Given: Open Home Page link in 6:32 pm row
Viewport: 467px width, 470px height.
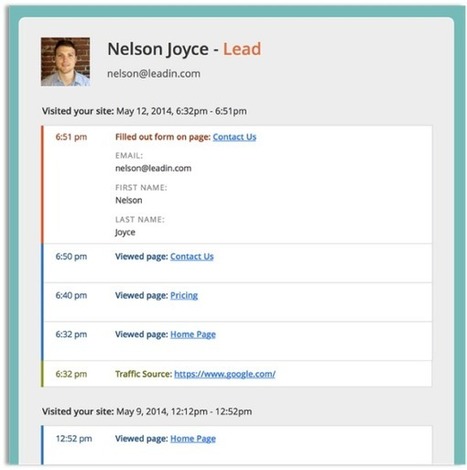Looking at the screenshot, I should 193,334.
